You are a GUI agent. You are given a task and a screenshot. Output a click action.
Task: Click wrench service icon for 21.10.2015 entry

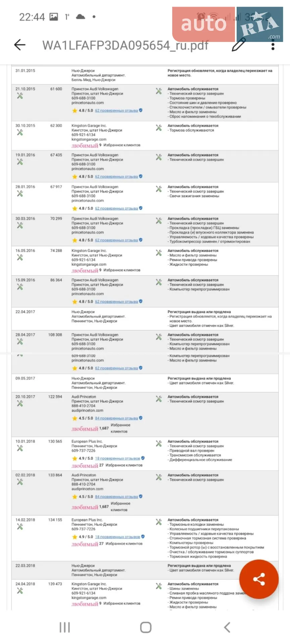[x=20, y=96]
